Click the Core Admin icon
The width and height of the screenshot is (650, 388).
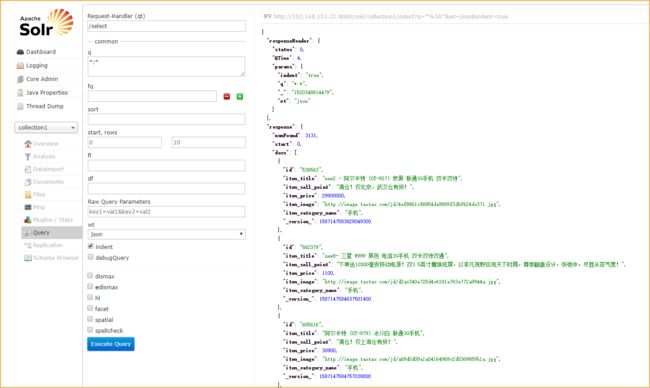tap(20, 79)
